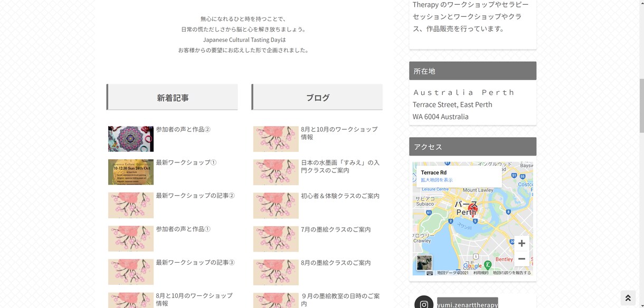Click the red location pin on map
The width and height of the screenshot is (644, 308).
click(x=473, y=209)
